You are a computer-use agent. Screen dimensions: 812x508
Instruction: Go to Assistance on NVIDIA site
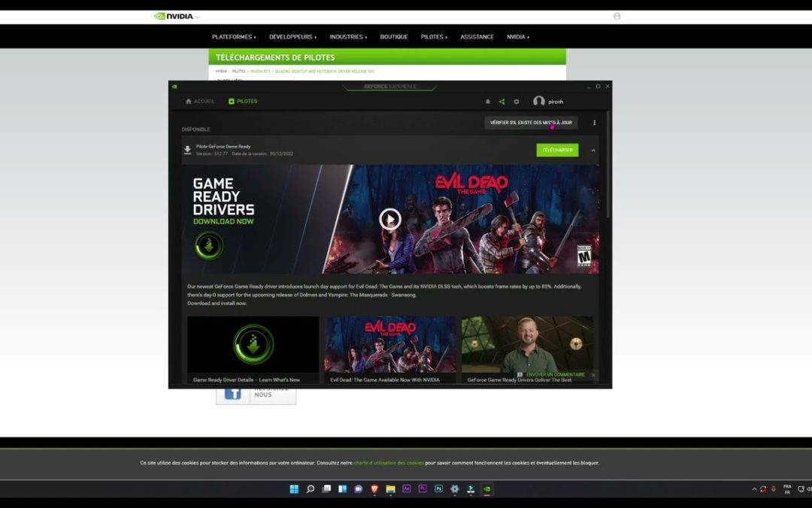[477, 37]
